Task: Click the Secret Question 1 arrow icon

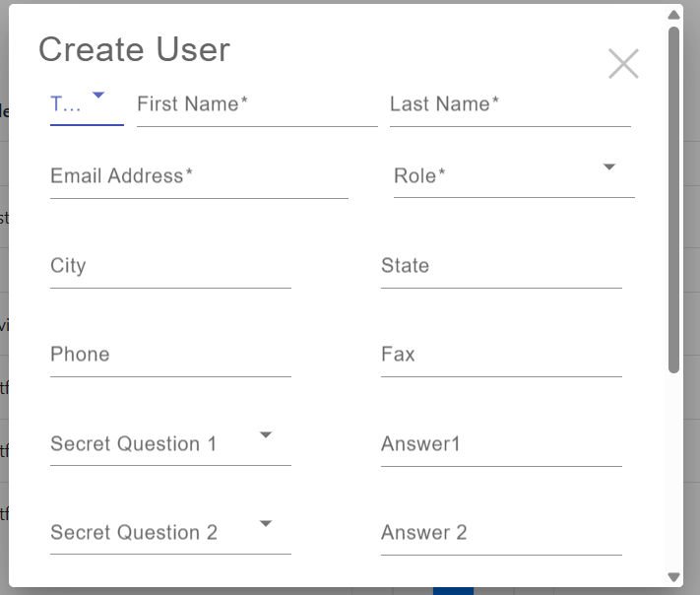Action: pyautogui.click(x=266, y=434)
